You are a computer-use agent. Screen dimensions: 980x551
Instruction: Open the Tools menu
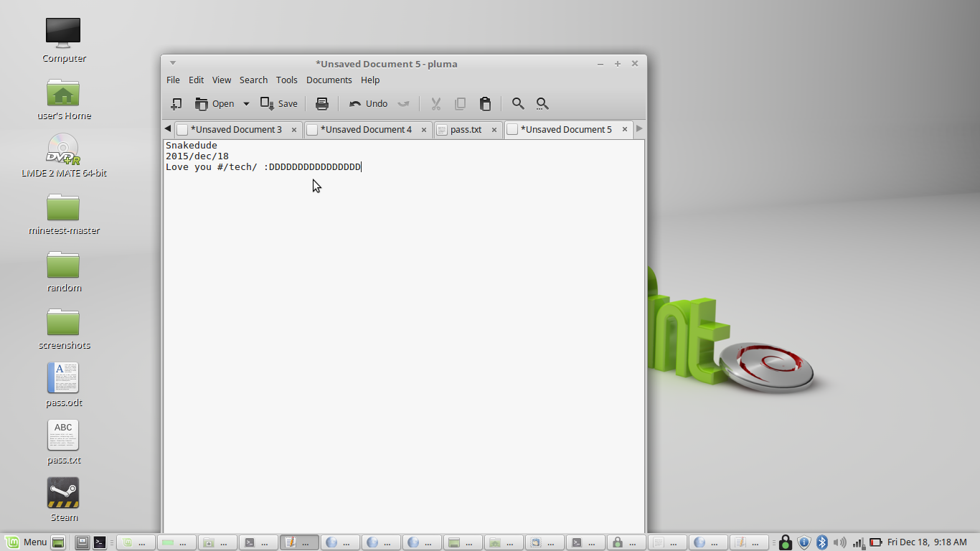click(286, 80)
